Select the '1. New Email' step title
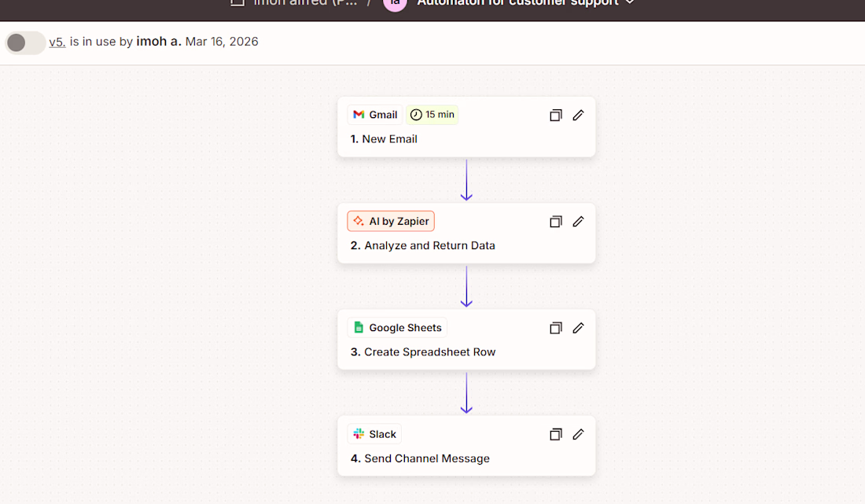The width and height of the screenshot is (865, 504). point(384,139)
